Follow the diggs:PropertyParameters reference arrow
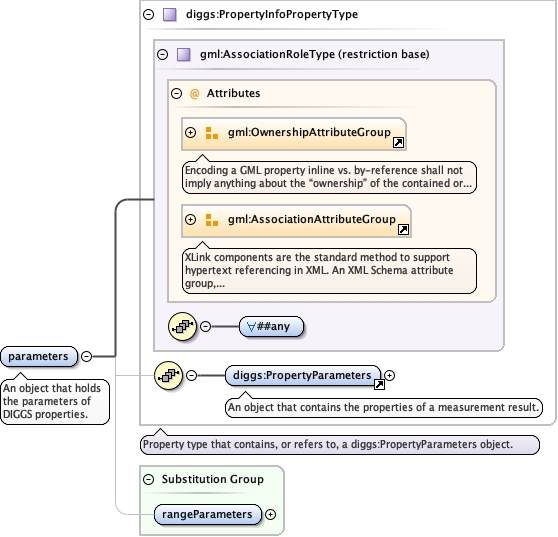 (x=379, y=384)
